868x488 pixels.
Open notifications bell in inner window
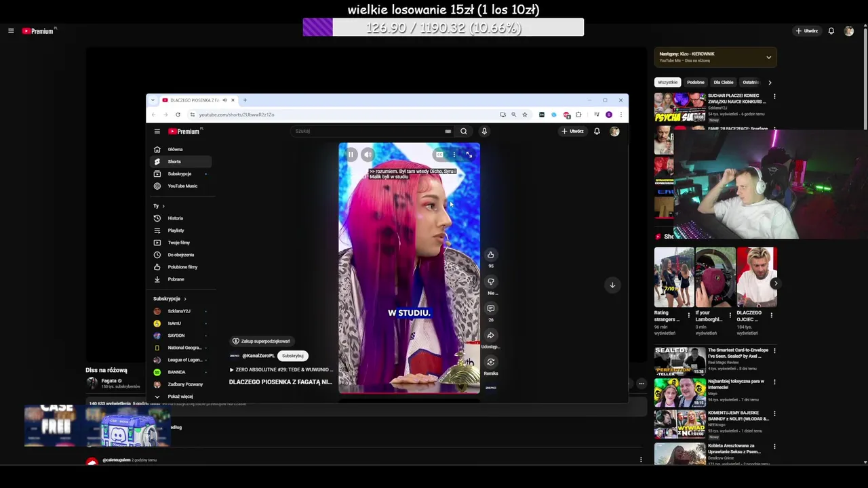(597, 131)
